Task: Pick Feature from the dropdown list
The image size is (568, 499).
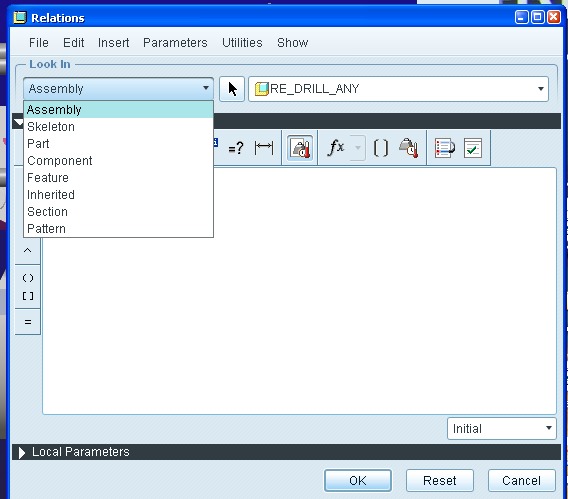Action: [x=118, y=178]
